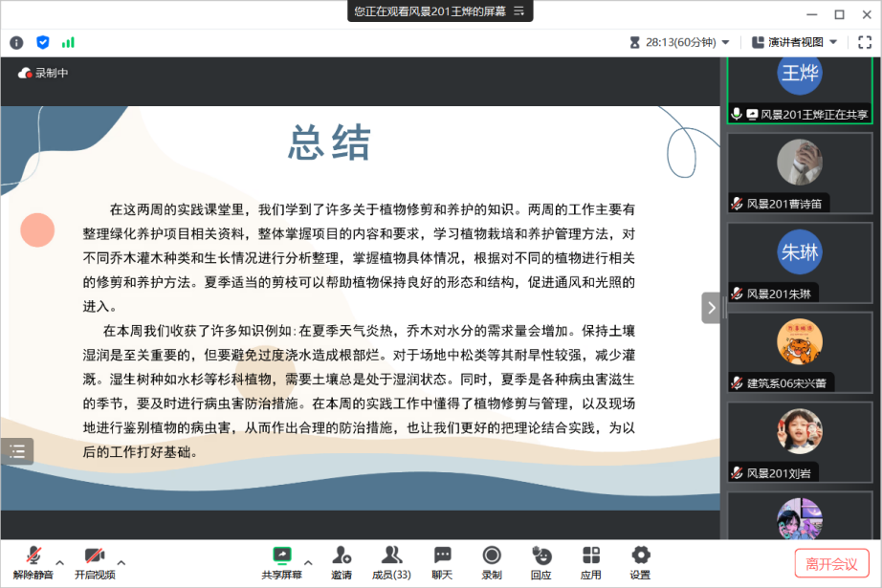Unmute microphone with 解除静音
The image size is (882, 588).
point(33,562)
